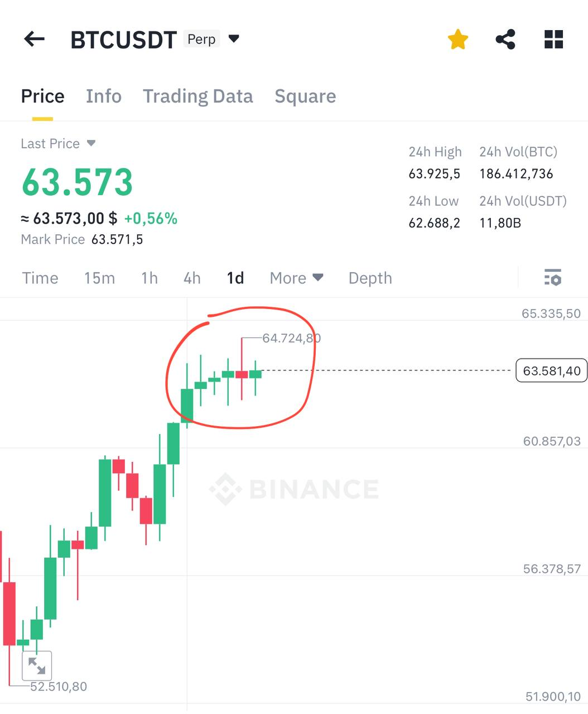This screenshot has height=714, width=588.
Task: Click the 63.581,40 current price label
Action: point(551,371)
